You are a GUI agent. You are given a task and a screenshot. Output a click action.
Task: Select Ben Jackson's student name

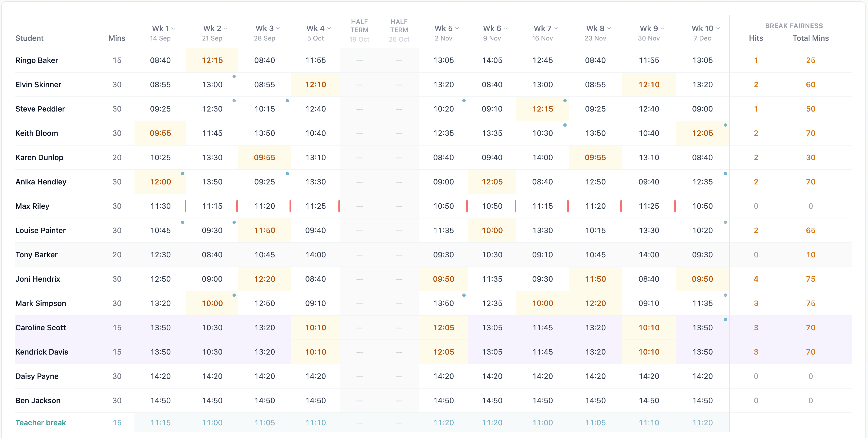pyautogui.click(x=38, y=400)
